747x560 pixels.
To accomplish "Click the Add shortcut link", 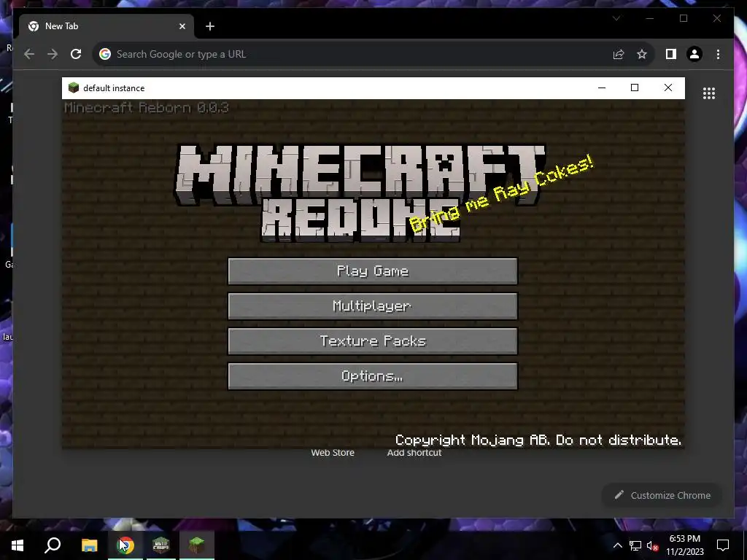I will tap(414, 453).
